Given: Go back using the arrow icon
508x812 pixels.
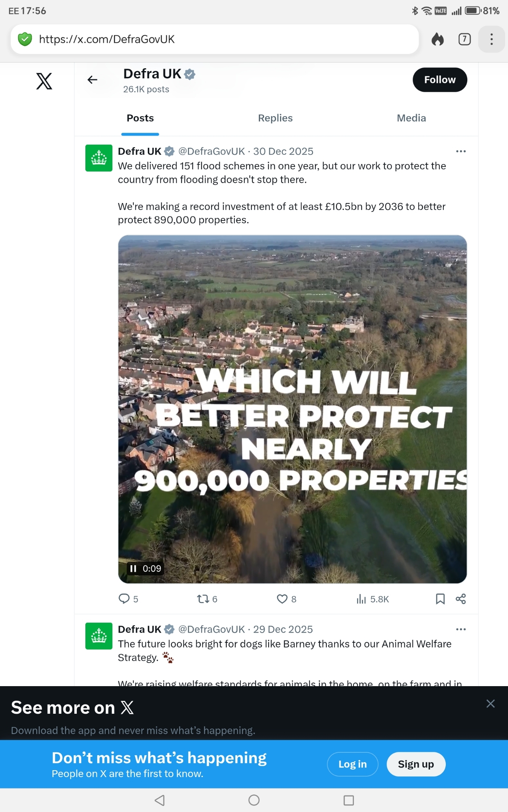Looking at the screenshot, I should (93, 80).
